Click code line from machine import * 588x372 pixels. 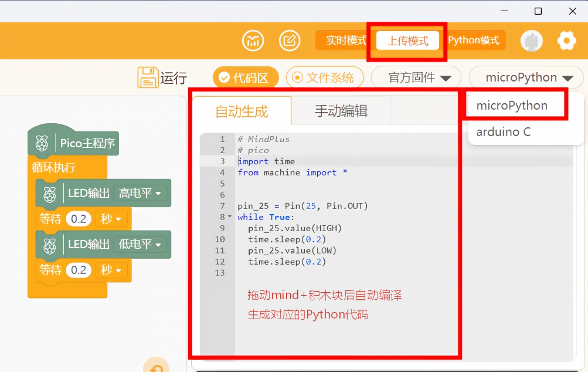click(x=293, y=173)
